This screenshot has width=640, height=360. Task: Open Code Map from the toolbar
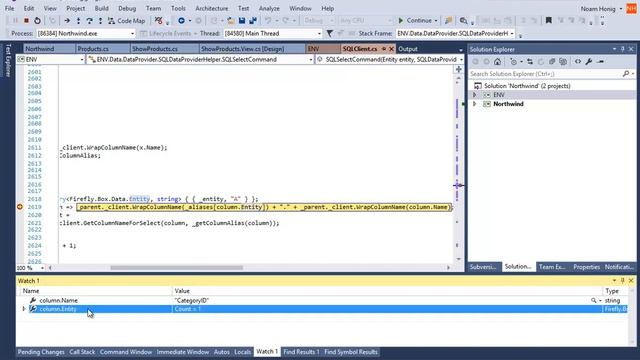coord(126,20)
